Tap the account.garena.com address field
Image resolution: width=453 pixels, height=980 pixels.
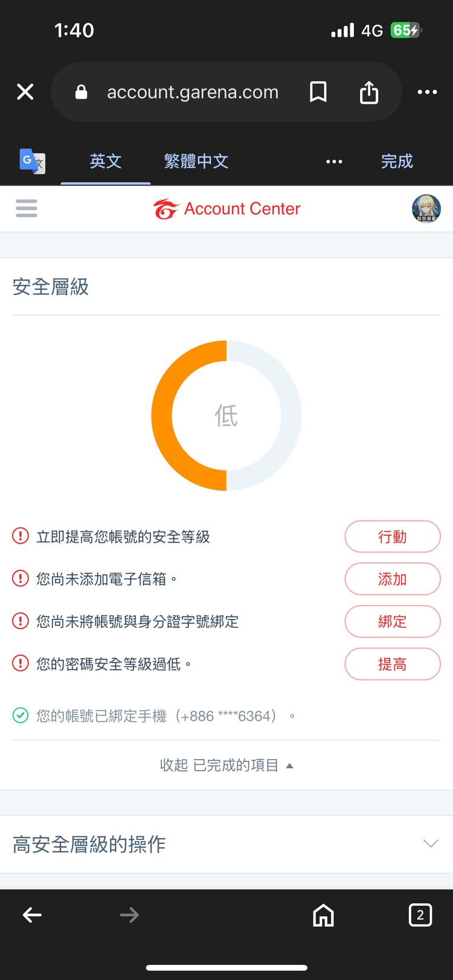pos(193,92)
